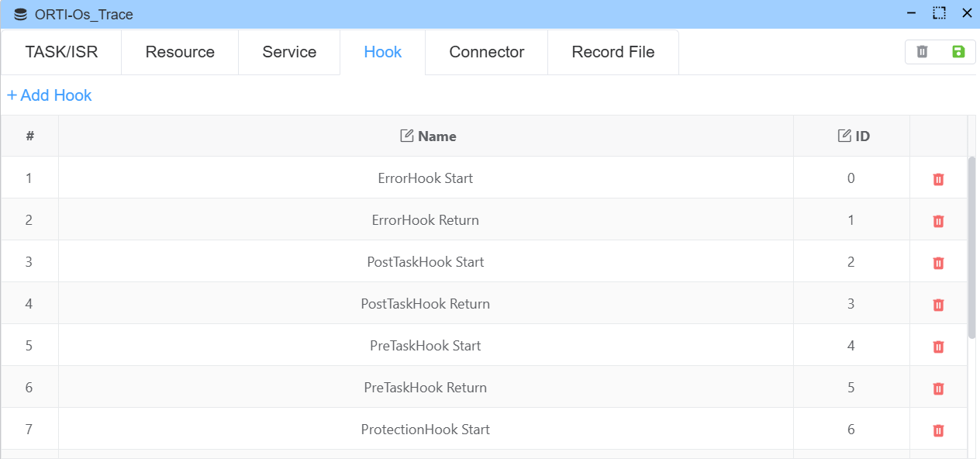The width and height of the screenshot is (980, 459).
Task: Delete the ProtectionHook Start hook
Action: click(x=938, y=430)
